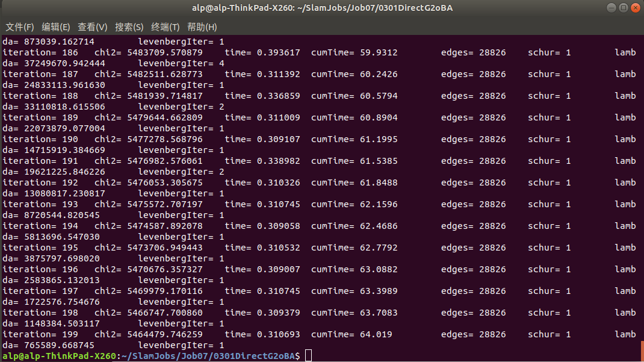Click da value 5813696.547030
This screenshot has height=362, width=644.
(61, 237)
